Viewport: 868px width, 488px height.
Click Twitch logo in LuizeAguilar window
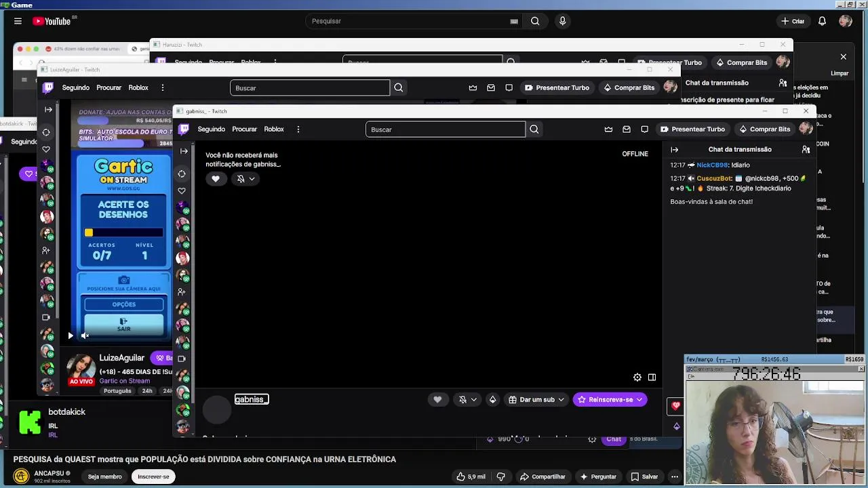[x=48, y=87]
